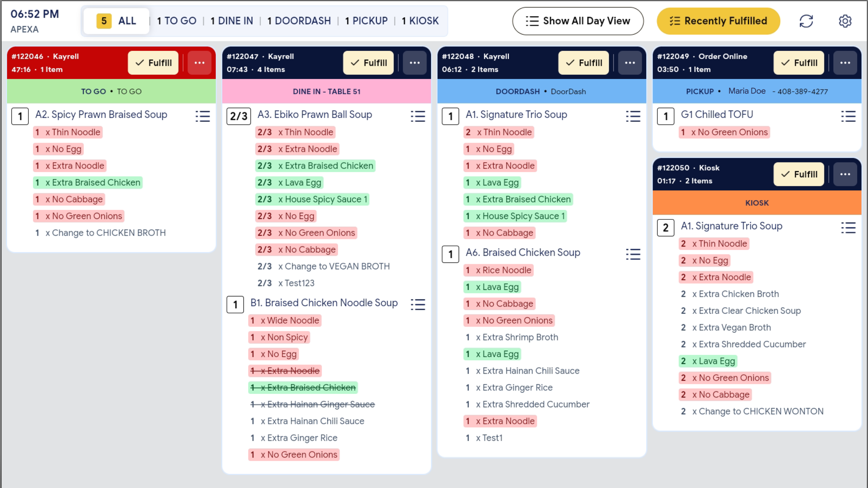Open item details list for Kiosk A1. Signature Trio Soup
Image resolution: width=868 pixels, height=488 pixels.
[848, 228]
